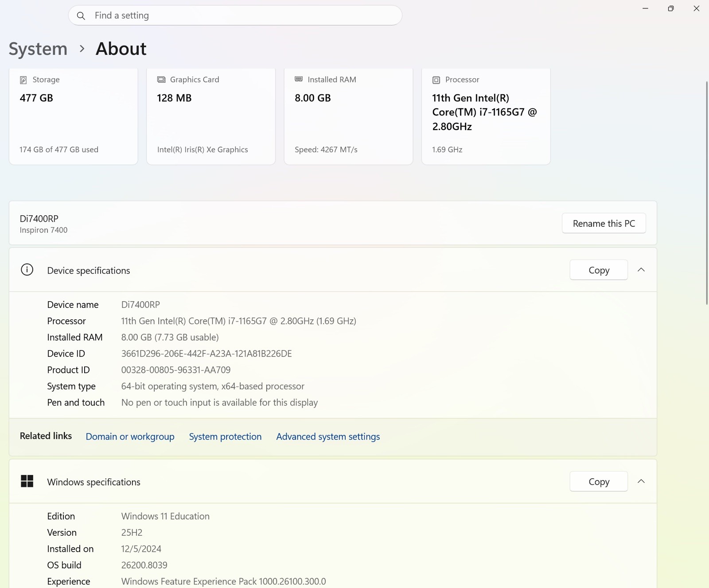Viewport: 709px width, 588px height.
Task: Click the About breadcrumb title
Action: point(121,49)
